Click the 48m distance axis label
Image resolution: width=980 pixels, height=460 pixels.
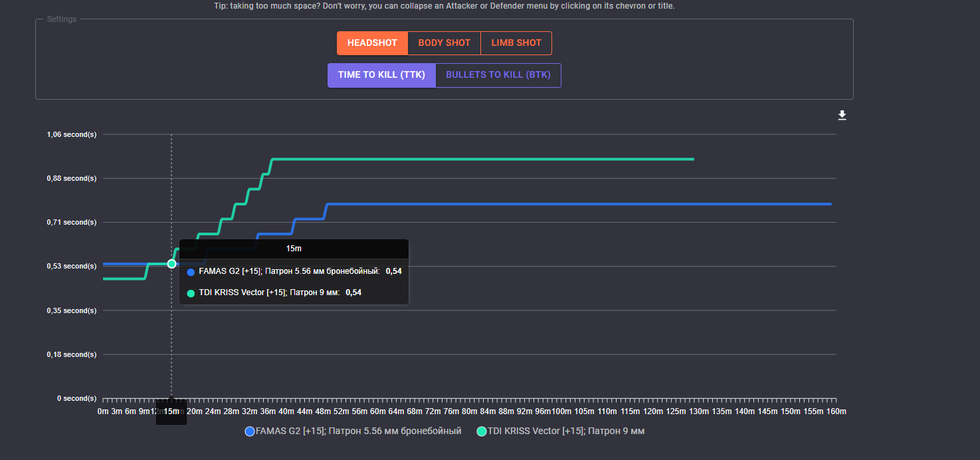pyautogui.click(x=323, y=411)
